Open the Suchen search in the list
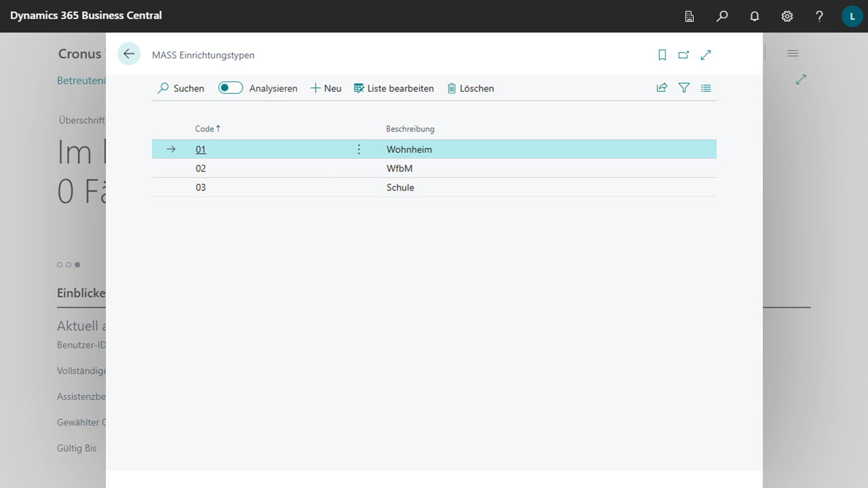The width and height of the screenshot is (868, 488). (x=181, y=88)
